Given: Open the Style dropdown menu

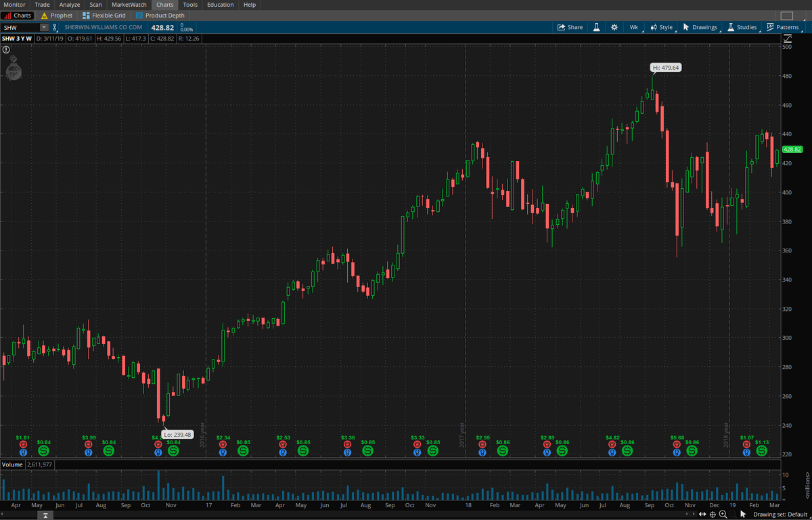Looking at the screenshot, I should point(662,27).
